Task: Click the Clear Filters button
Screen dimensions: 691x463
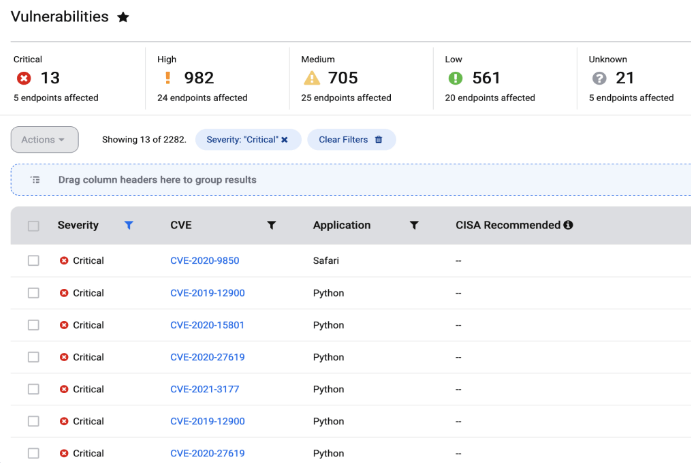Action: 351,140
